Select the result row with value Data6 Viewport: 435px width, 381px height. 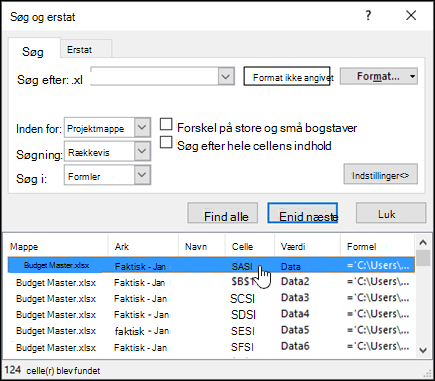[211, 347]
